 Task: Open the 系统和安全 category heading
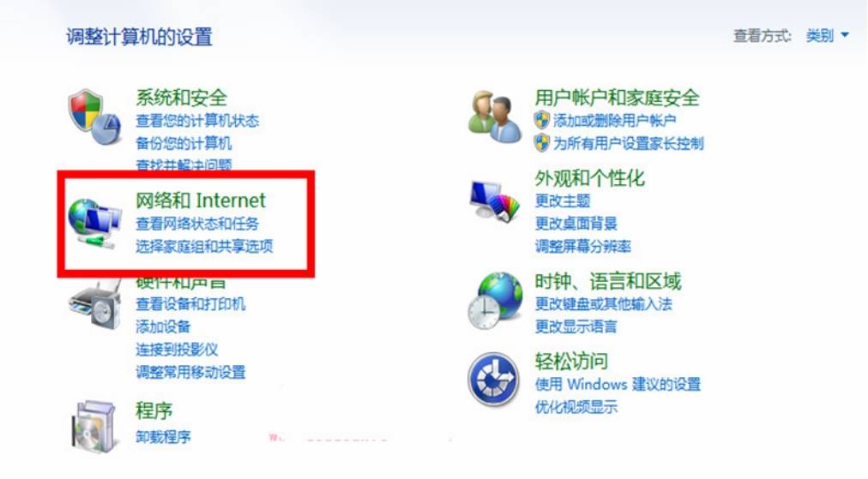tap(181, 98)
